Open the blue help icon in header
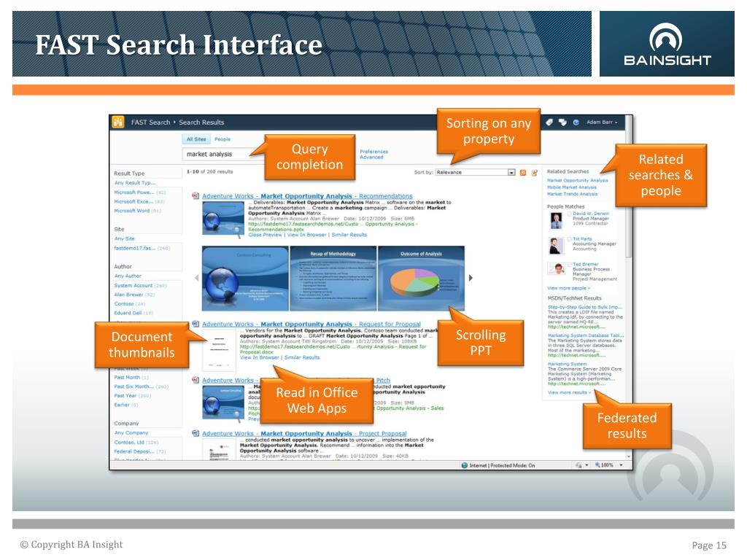This screenshot has width=747, height=560. 576,122
